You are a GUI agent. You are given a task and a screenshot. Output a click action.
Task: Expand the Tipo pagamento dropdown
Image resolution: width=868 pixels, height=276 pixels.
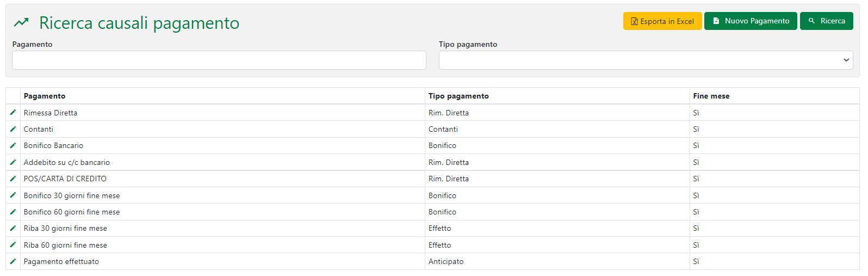point(646,60)
